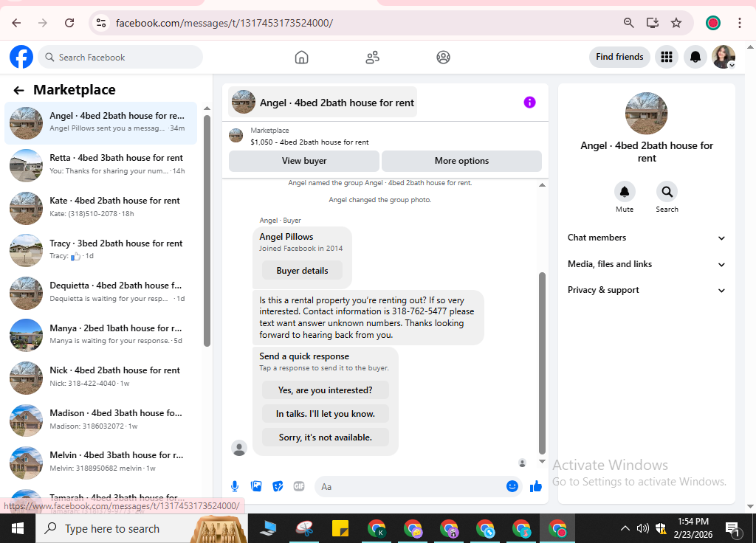Search in conversation using magnifier icon
This screenshot has width=756, height=543.
[667, 192]
